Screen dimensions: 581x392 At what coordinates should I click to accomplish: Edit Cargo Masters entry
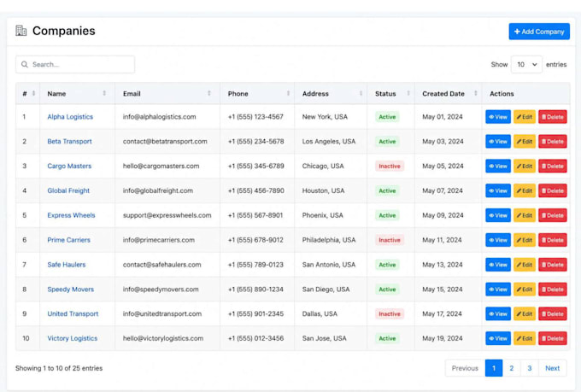tap(525, 166)
